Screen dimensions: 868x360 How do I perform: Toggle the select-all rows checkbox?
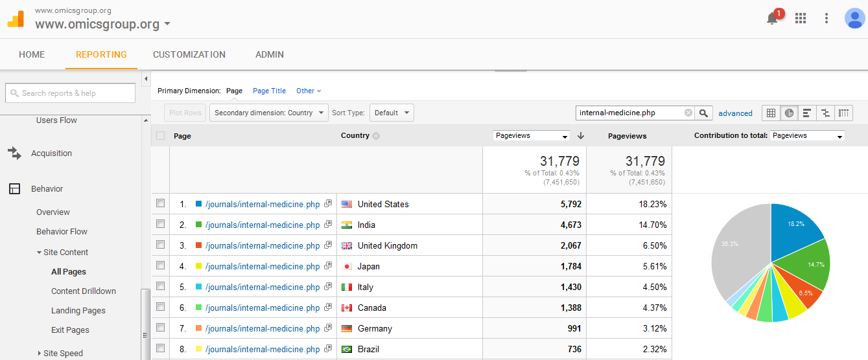(x=160, y=136)
